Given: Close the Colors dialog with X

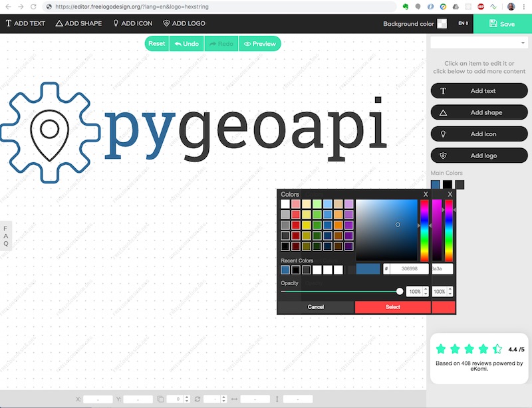Looking at the screenshot, I should tap(426, 194).
